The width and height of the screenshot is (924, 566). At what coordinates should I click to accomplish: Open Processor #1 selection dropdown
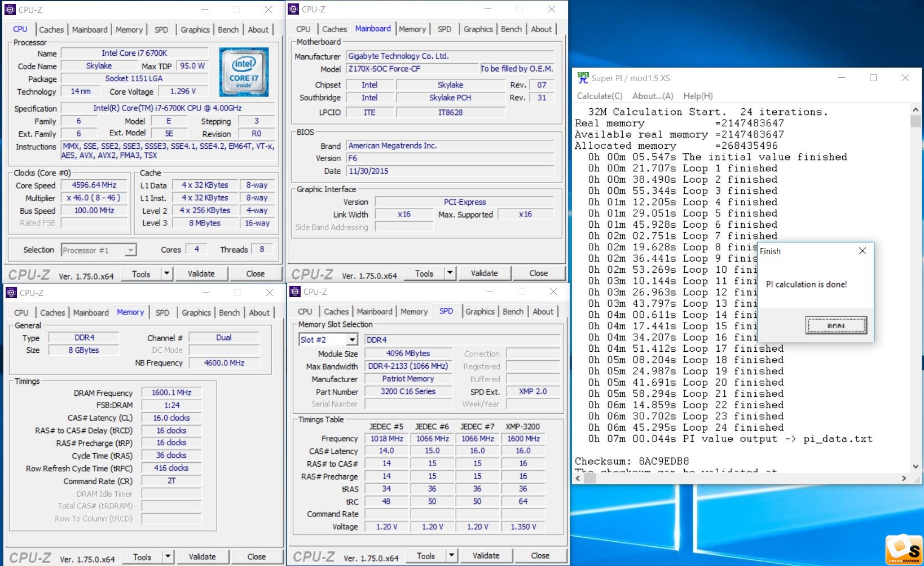130,250
